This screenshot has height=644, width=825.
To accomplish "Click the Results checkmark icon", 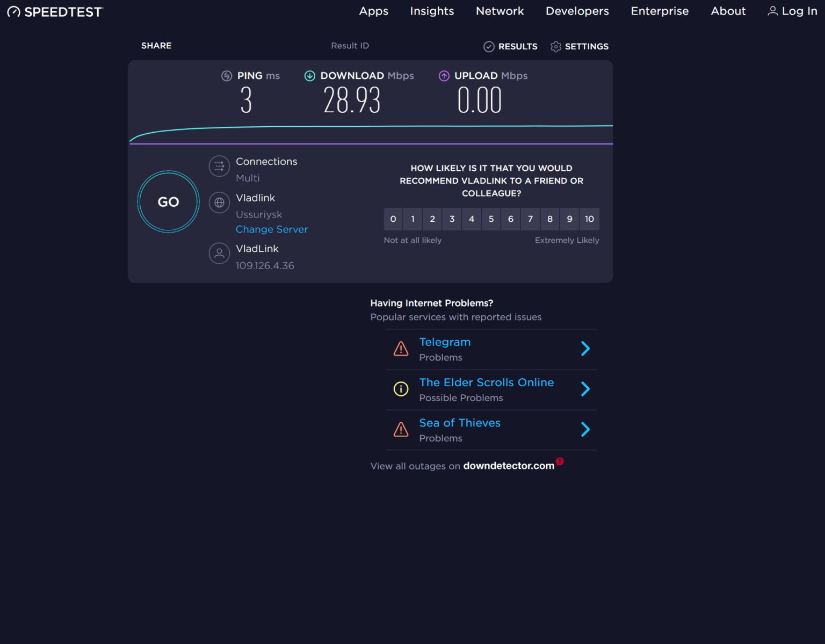I will (489, 47).
